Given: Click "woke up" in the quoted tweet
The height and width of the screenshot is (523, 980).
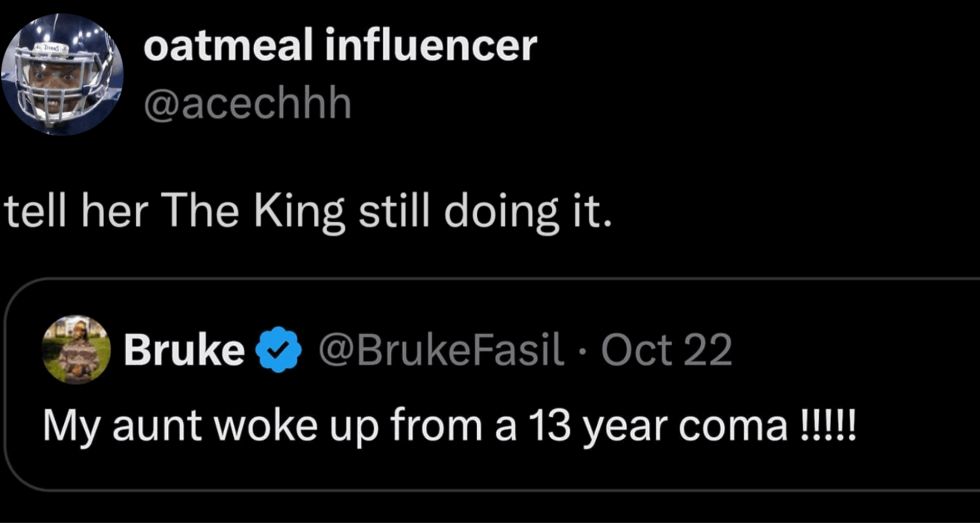Looking at the screenshot, I should tap(296, 426).
